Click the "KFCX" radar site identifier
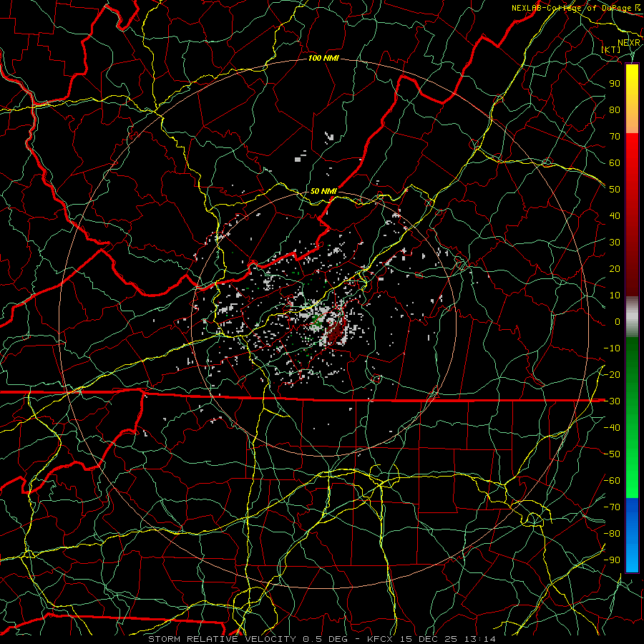 tap(380, 639)
